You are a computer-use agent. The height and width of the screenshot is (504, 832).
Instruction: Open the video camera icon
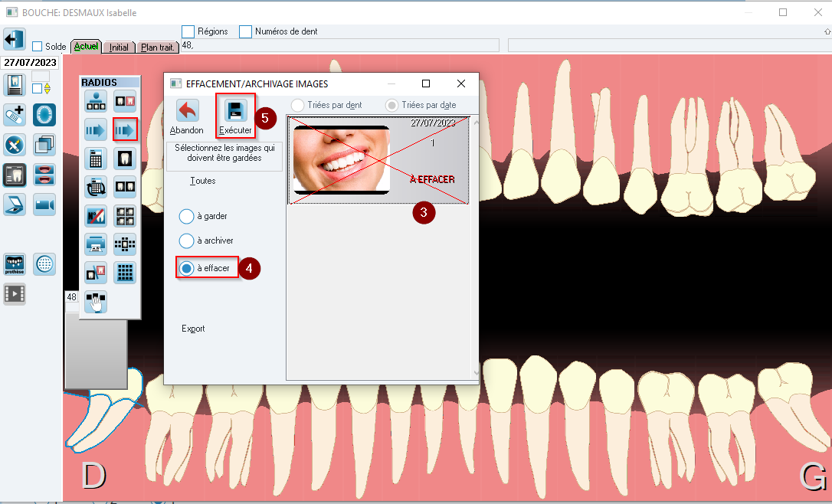44,205
